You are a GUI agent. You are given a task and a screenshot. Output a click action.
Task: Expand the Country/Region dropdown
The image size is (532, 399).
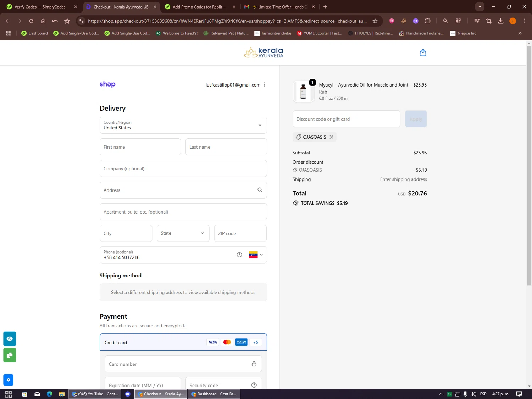click(x=183, y=125)
